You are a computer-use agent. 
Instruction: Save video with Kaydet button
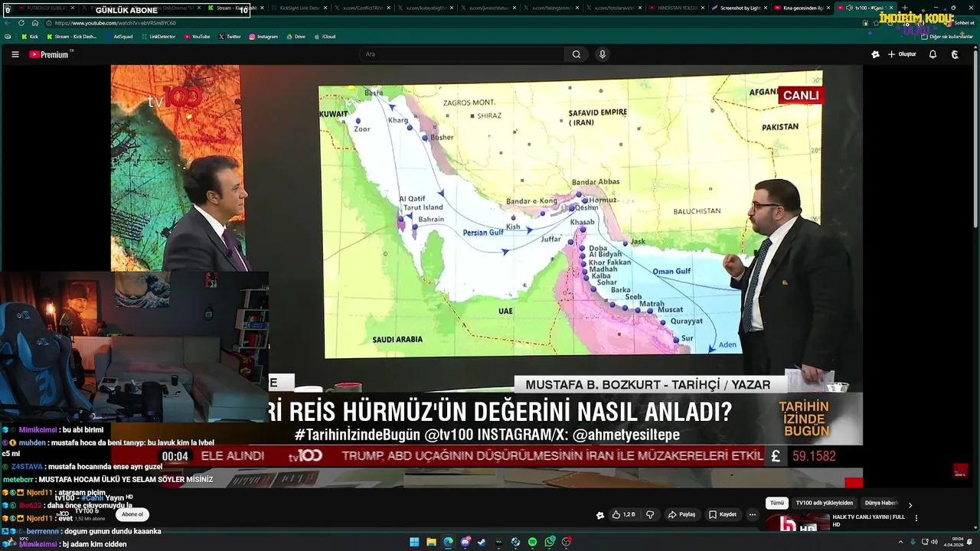[722, 515]
